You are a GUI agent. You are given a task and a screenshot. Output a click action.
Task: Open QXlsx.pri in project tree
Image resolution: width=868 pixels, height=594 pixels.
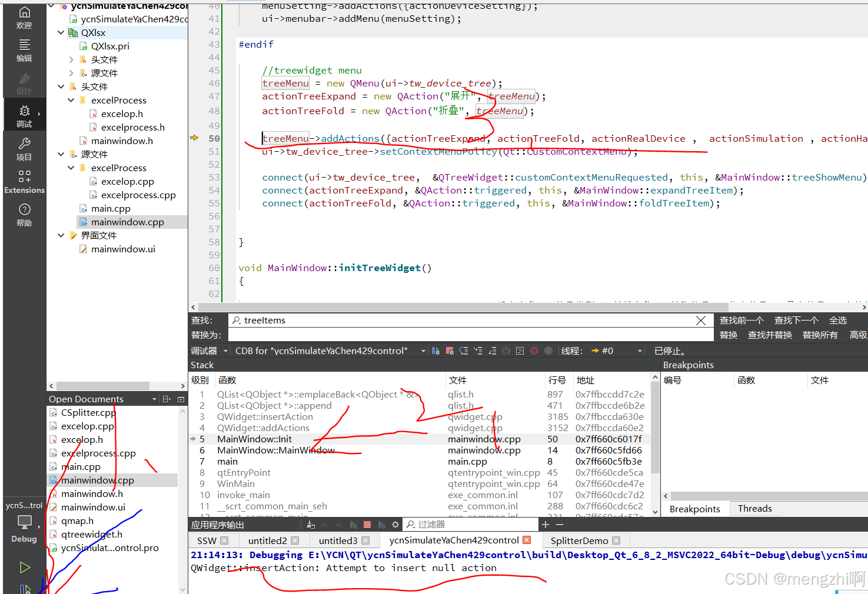(x=110, y=46)
